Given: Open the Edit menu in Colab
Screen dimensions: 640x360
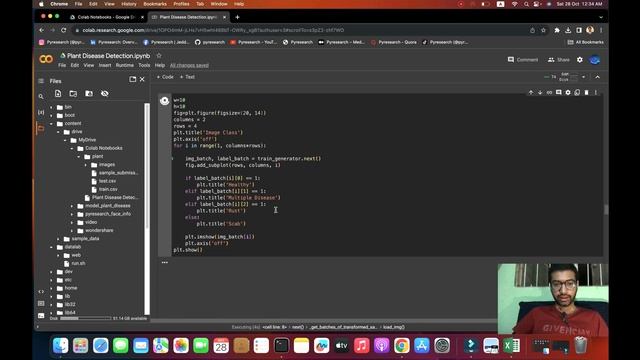Looking at the screenshot, I should 75,65.
